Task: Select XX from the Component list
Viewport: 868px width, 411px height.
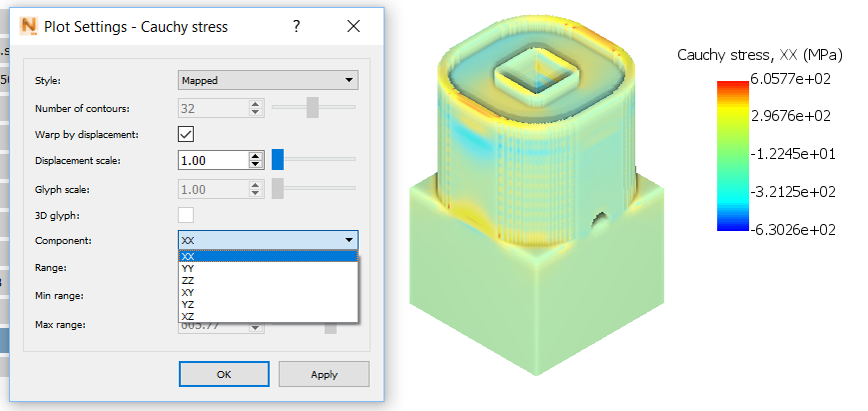Action: (x=268, y=256)
